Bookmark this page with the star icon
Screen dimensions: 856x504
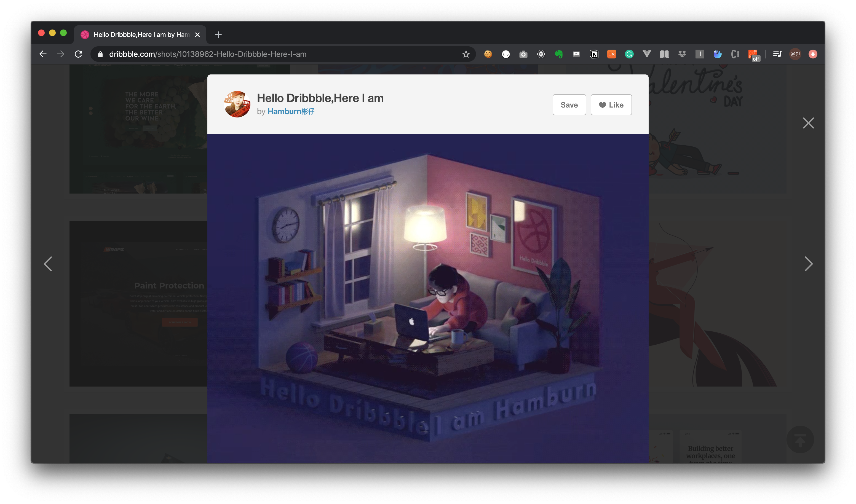[466, 54]
